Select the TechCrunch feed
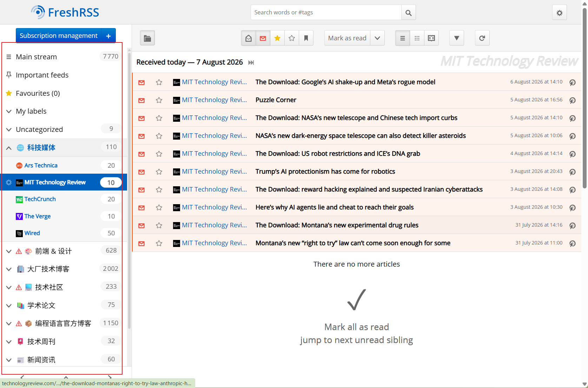The height and width of the screenshot is (388, 588). coord(40,199)
